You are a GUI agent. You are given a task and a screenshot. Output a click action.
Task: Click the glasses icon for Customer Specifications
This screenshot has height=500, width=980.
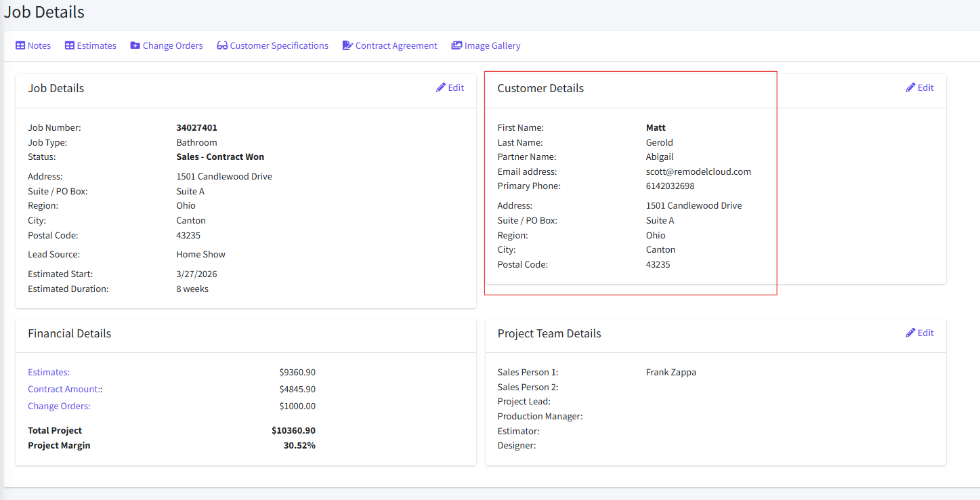(x=222, y=46)
